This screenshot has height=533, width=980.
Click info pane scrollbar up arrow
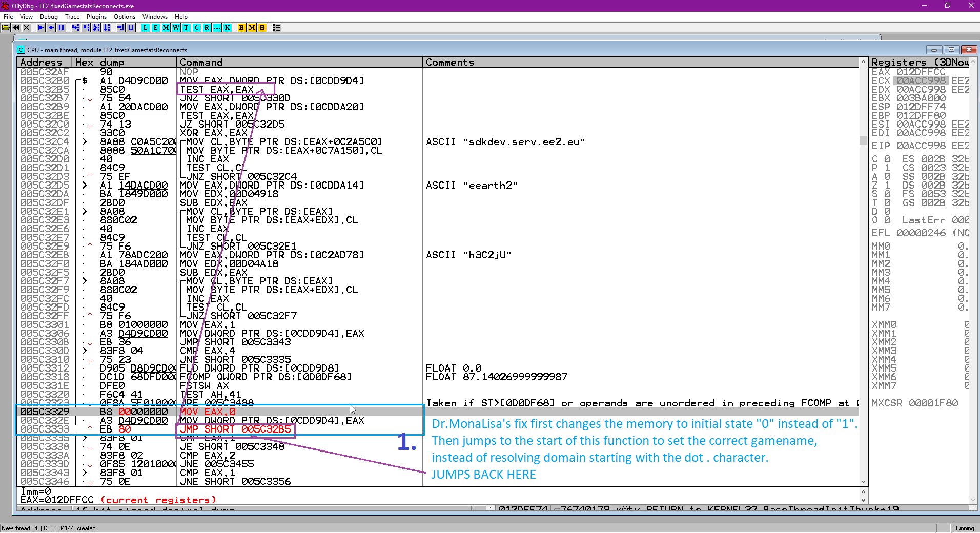coord(863,491)
